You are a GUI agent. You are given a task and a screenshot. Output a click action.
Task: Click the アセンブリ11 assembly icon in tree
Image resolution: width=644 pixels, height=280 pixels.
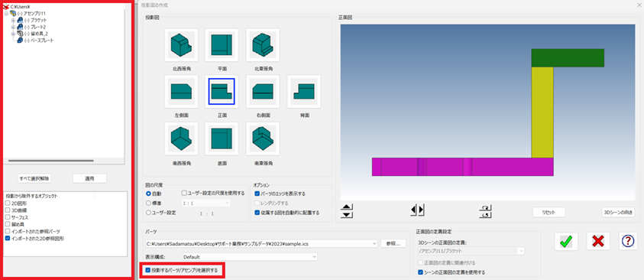(x=13, y=14)
